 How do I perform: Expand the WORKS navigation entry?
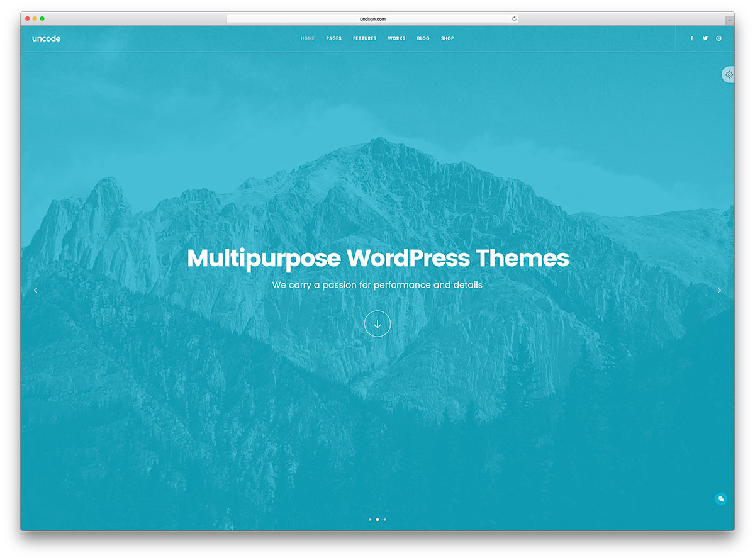(x=396, y=38)
